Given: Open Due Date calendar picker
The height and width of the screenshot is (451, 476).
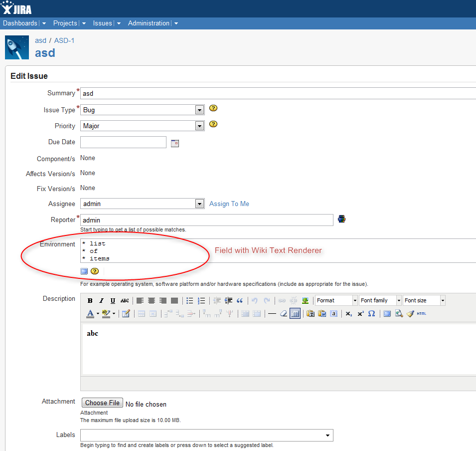Looking at the screenshot, I should (175, 143).
